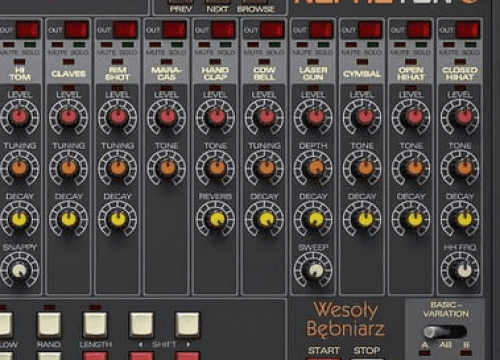Click the Closed Hihat HH FRQ knob

pos(460,270)
